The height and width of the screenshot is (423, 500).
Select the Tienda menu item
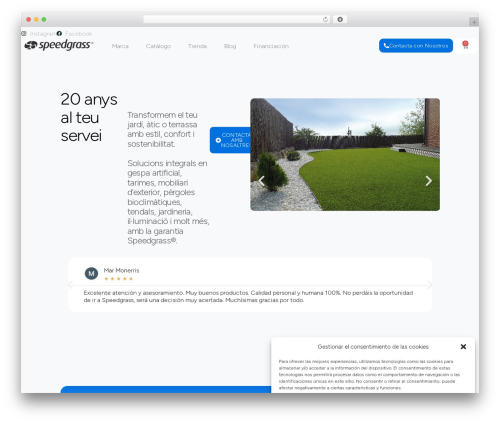197,46
